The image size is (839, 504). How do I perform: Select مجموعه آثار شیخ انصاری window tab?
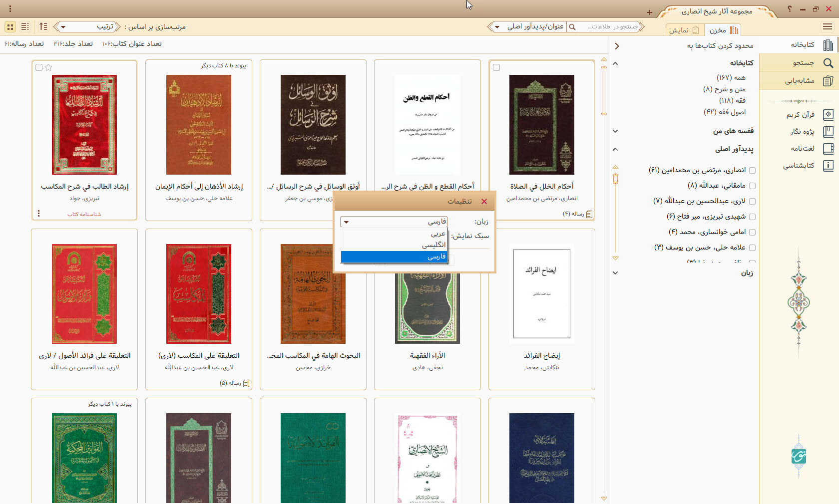click(717, 11)
